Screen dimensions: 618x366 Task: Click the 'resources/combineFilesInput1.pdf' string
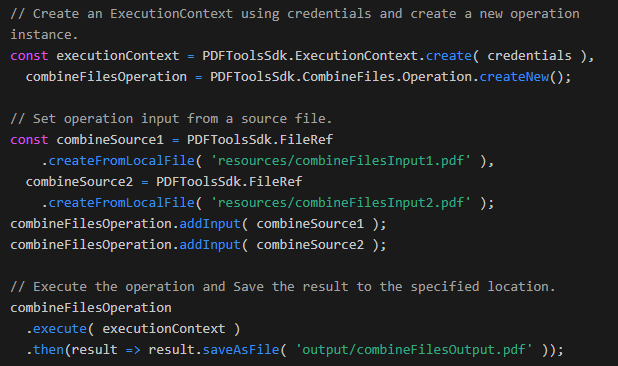[341, 161]
